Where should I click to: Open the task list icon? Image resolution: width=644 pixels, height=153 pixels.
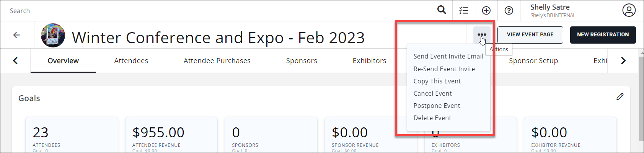tap(464, 11)
